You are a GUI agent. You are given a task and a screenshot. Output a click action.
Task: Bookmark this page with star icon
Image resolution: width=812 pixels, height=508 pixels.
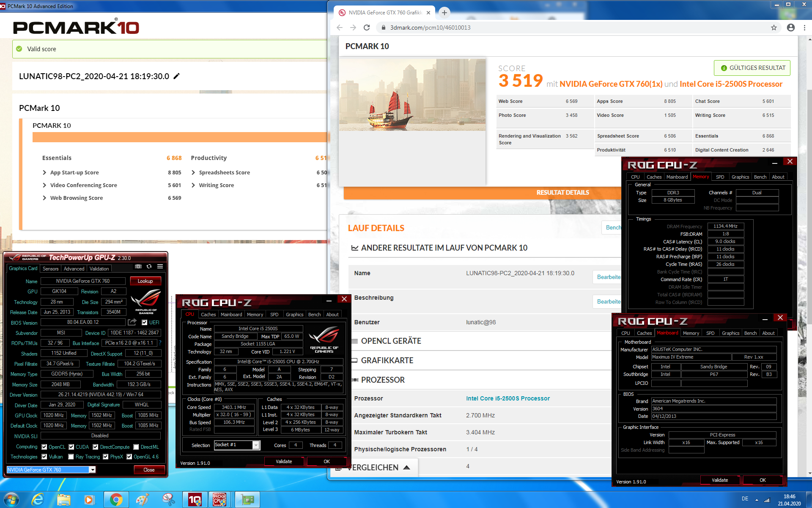[774, 28]
